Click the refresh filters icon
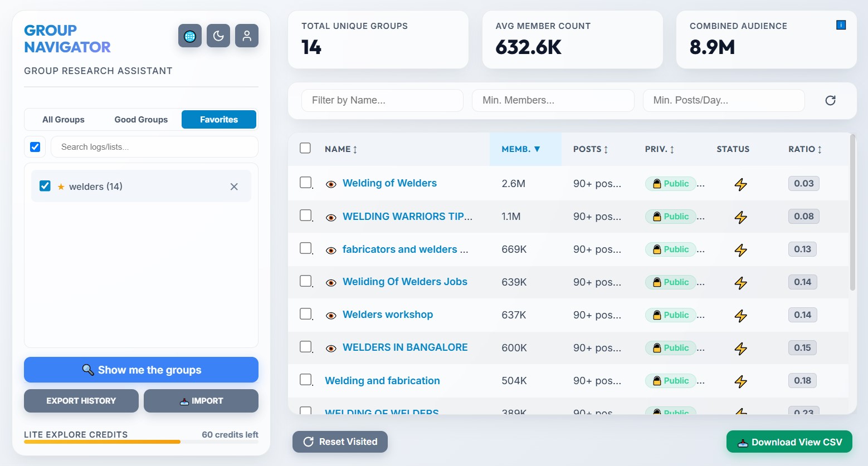The image size is (868, 466). pos(830,100)
